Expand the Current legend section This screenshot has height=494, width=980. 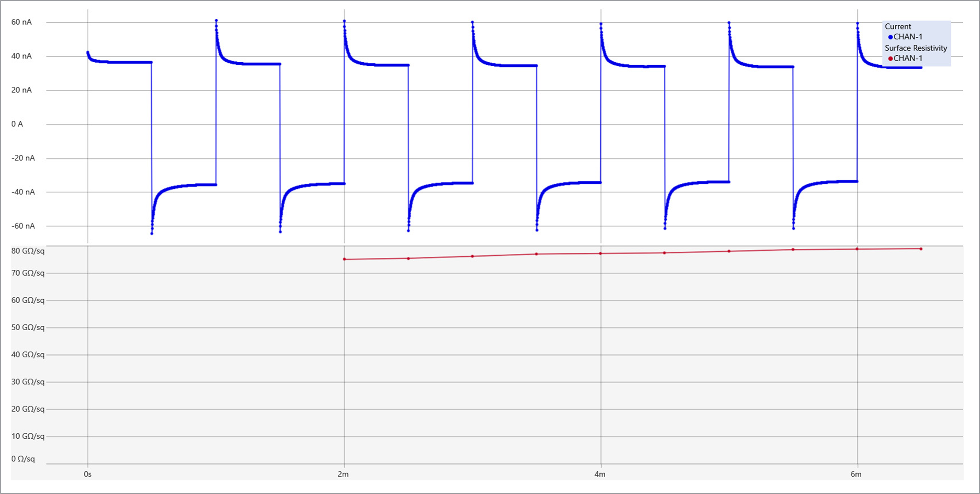pos(899,26)
